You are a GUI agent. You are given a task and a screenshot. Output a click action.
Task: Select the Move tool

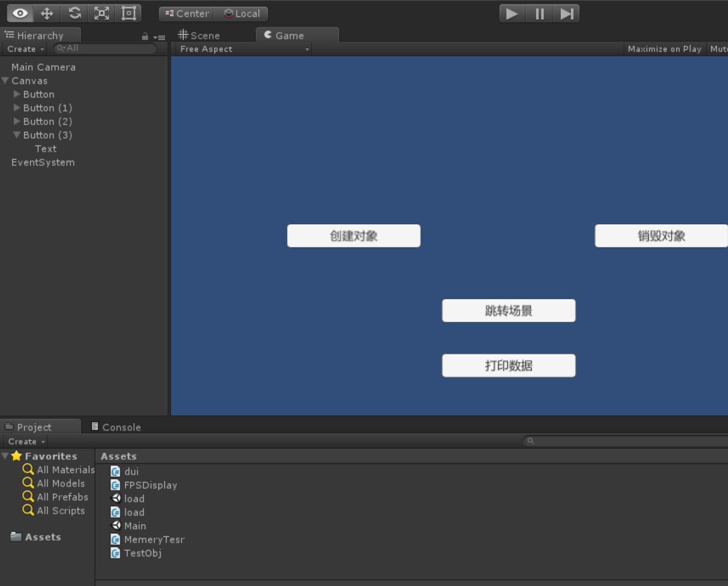pos(47,13)
